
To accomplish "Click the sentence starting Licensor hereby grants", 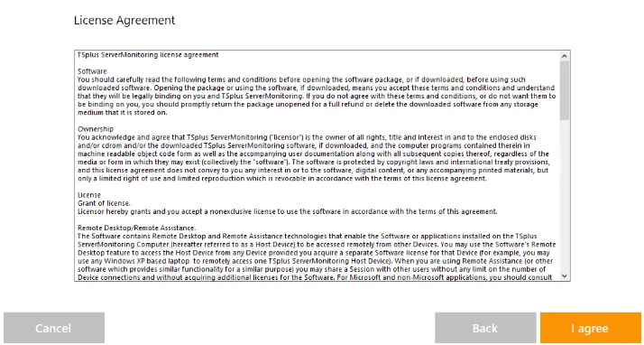I will tap(288, 211).
